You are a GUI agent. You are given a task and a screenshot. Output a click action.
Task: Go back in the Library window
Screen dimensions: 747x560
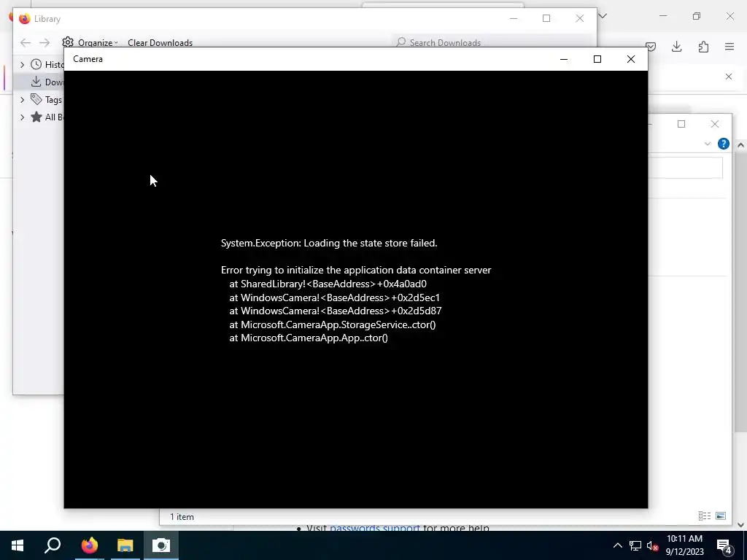pyautogui.click(x=26, y=43)
